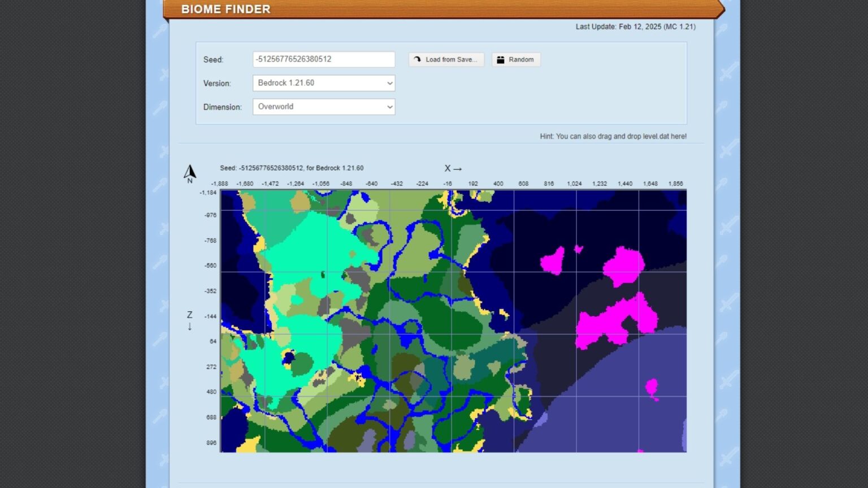The image size is (868, 488).
Task: Click the BIOME FINDER header banner
Action: point(225,9)
